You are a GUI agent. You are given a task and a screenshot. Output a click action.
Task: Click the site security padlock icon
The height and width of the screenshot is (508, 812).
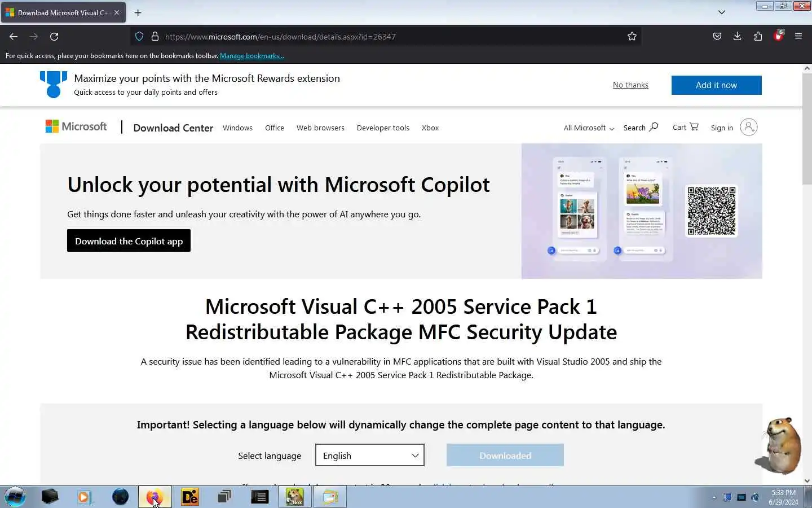155,37
